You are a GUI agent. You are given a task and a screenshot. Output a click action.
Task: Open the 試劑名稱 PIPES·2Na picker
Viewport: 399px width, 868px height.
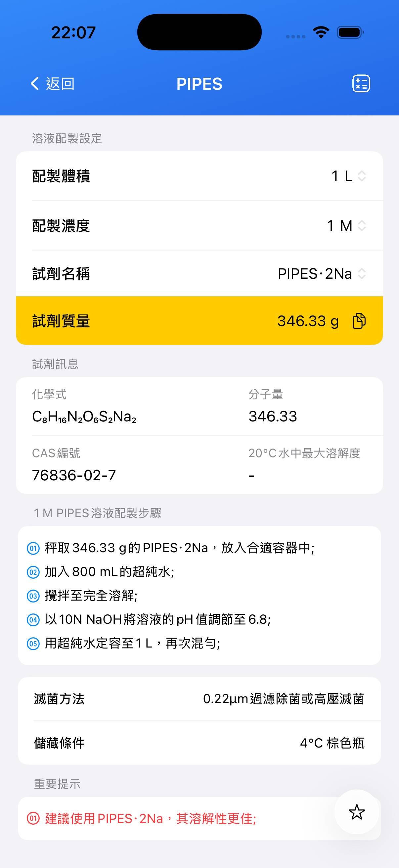tap(322, 273)
